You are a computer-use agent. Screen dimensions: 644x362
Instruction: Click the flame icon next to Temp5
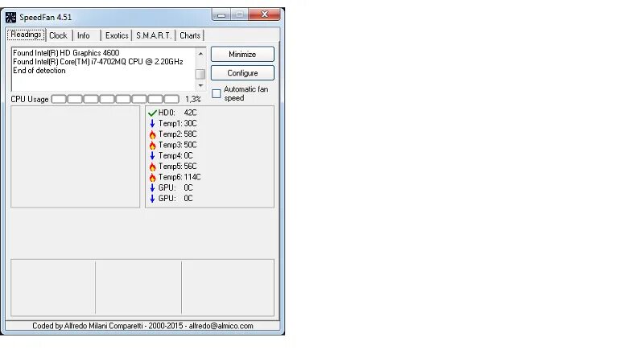pyautogui.click(x=152, y=167)
